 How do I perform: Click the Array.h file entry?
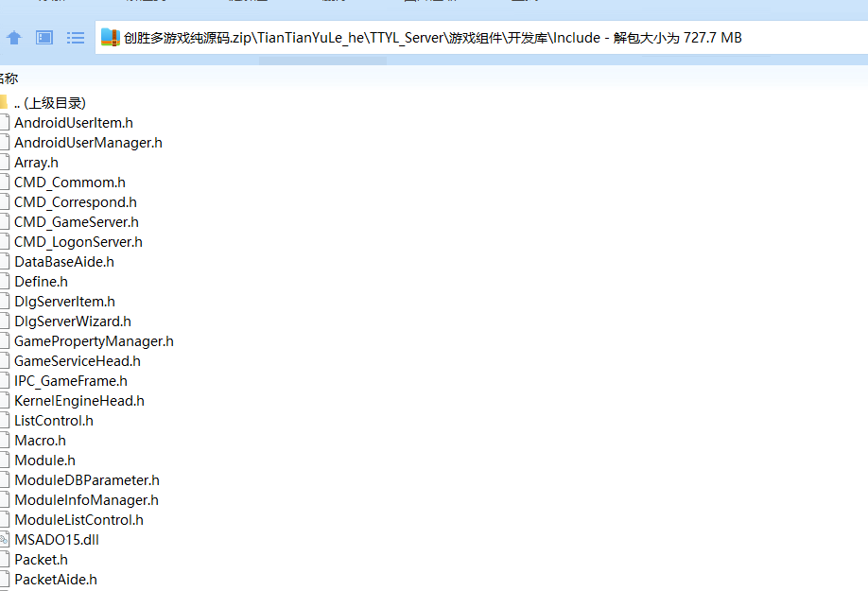click(x=36, y=163)
